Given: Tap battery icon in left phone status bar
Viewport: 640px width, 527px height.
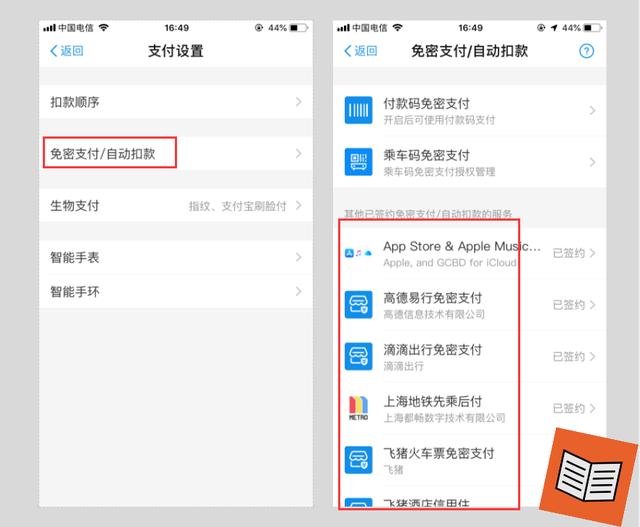Looking at the screenshot, I should point(299,28).
